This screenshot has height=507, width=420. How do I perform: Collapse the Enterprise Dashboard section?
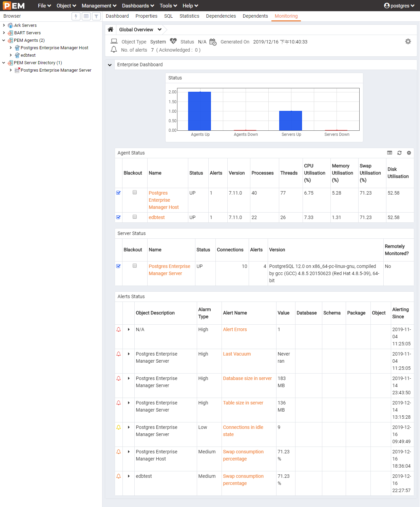110,65
